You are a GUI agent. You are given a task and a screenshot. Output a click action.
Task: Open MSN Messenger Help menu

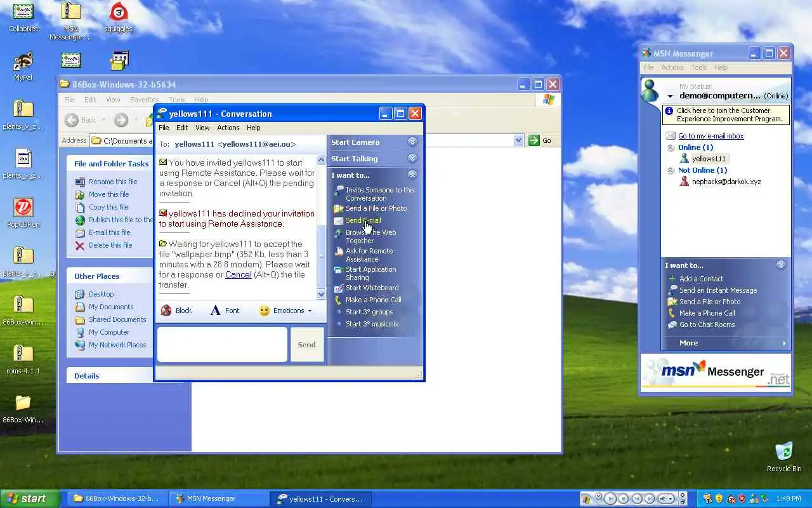click(721, 67)
